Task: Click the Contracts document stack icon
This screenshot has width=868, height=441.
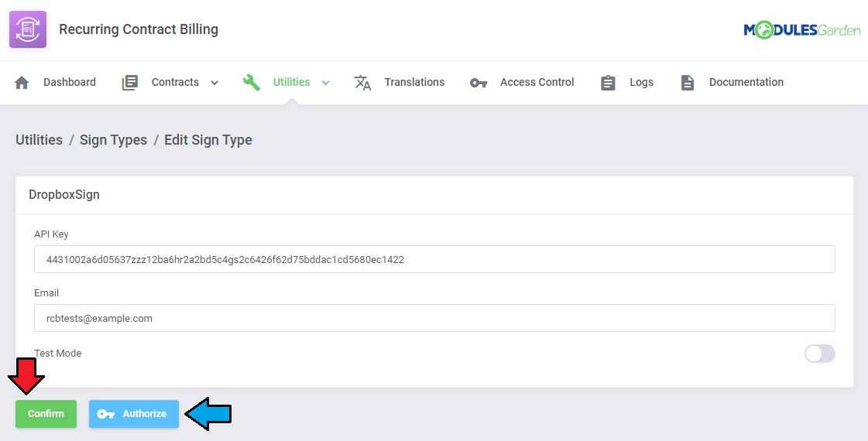Action: 129,83
